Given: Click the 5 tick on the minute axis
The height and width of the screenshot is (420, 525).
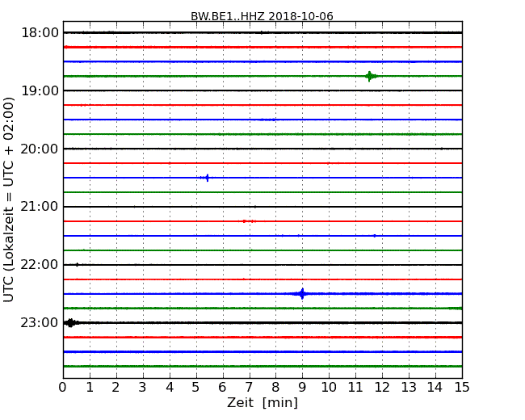Looking at the screenshot, I should 196,387.
